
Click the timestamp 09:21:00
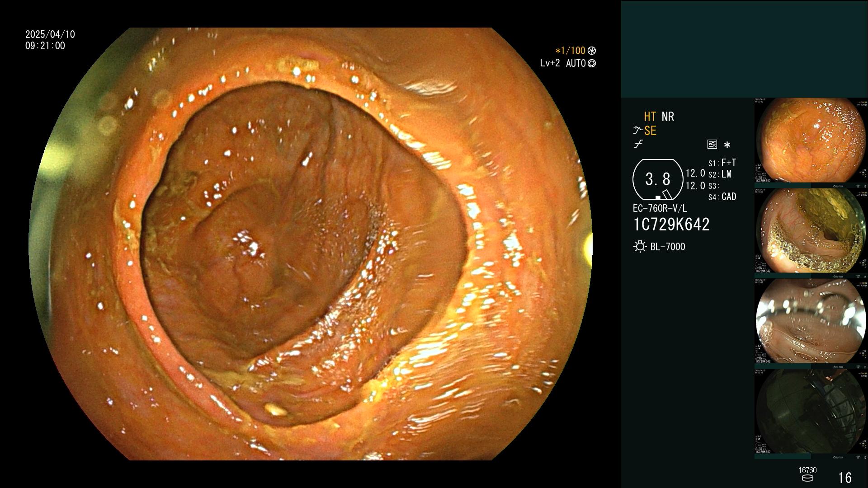coord(45,46)
